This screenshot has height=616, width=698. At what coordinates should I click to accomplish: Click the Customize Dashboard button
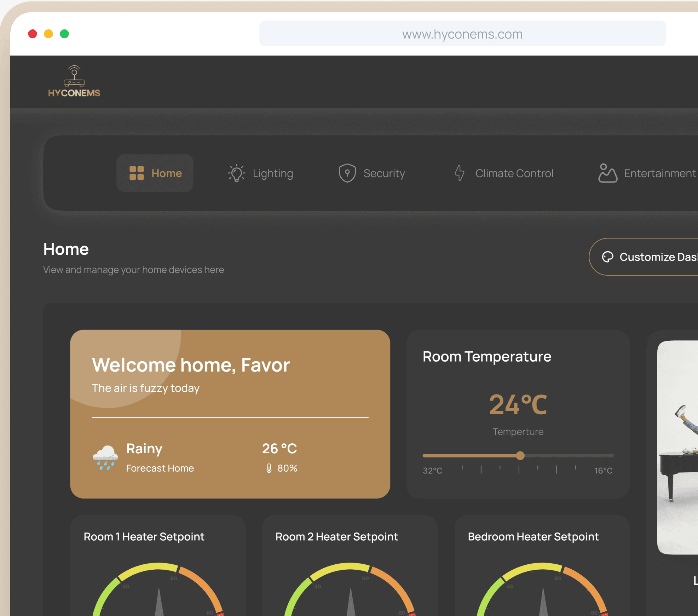pos(654,257)
